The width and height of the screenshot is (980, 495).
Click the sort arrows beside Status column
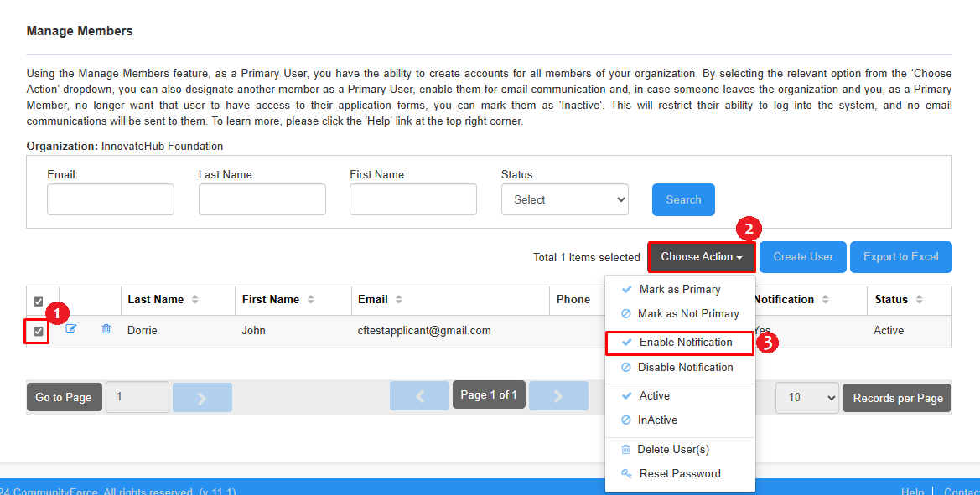click(x=920, y=300)
